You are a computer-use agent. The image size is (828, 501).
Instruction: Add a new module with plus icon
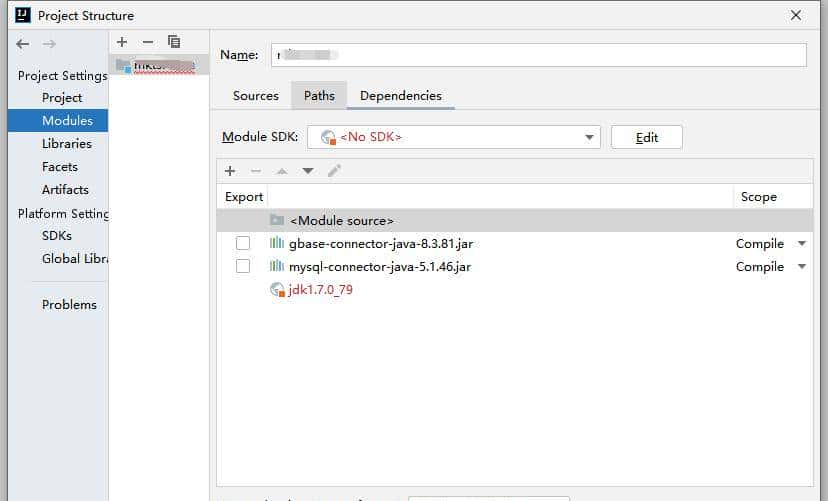click(x=122, y=42)
